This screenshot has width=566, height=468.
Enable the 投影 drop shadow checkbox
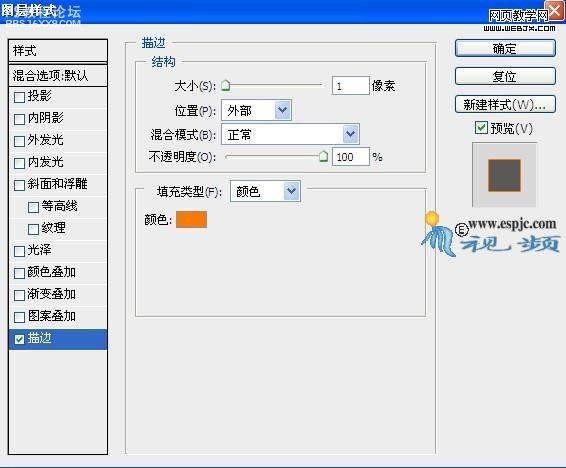19,97
